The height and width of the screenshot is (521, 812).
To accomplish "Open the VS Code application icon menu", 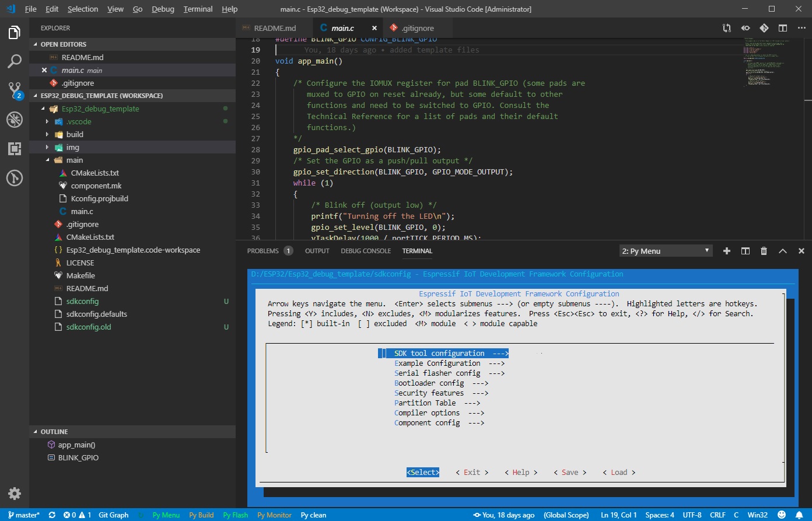I will pyautogui.click(x=10, y=9).
